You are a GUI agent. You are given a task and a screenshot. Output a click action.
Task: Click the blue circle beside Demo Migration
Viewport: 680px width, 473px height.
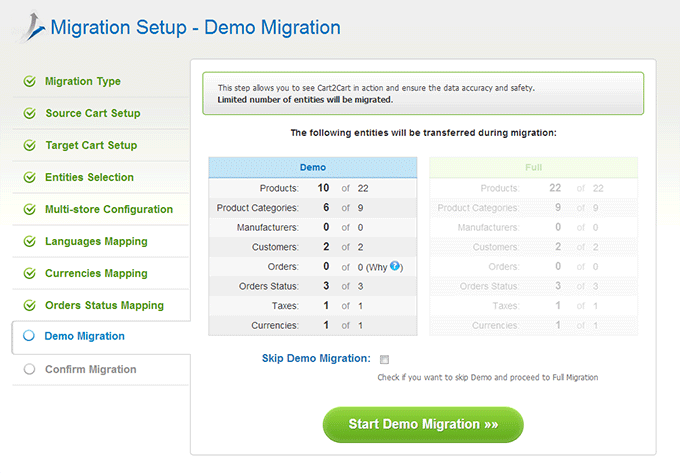click(29, 336)
